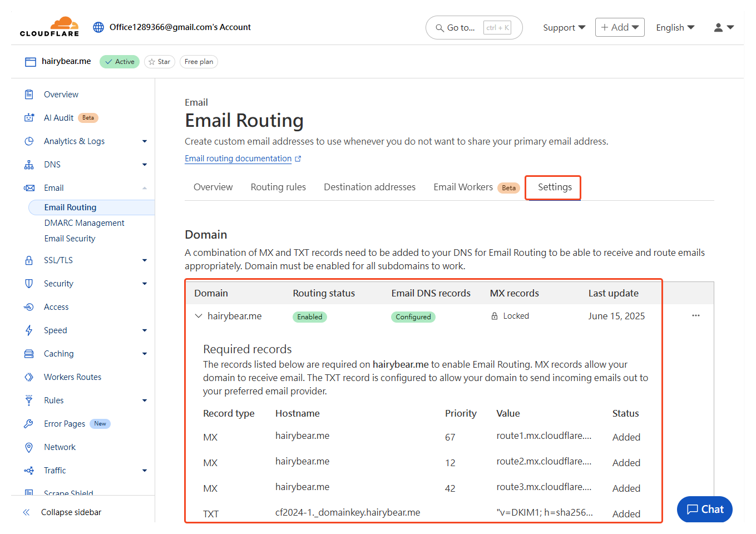Click the Caching icon in sidebar

point(28,353)
